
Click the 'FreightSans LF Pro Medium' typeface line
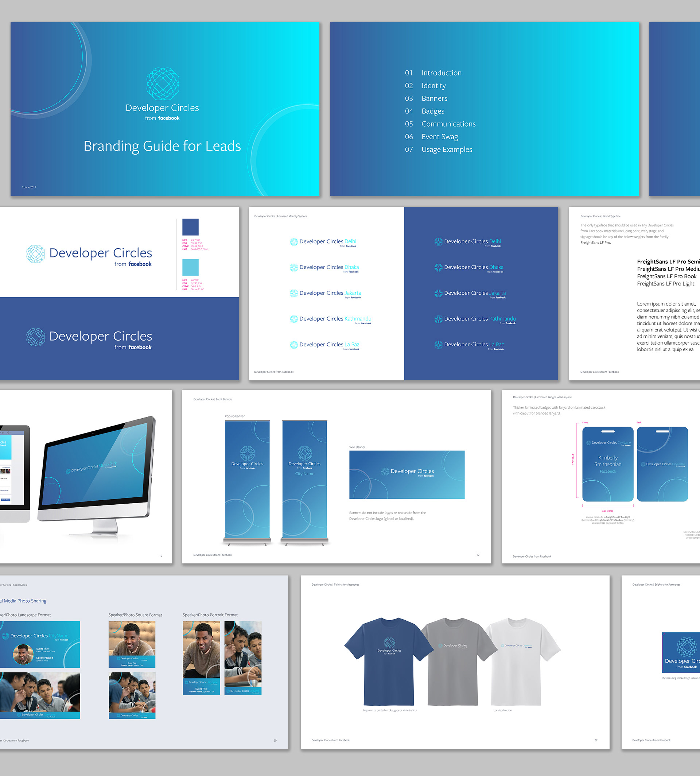(668, 269)
